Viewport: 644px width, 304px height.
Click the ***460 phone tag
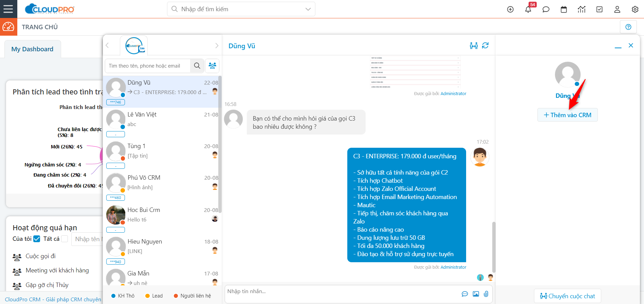coord(116,198)
